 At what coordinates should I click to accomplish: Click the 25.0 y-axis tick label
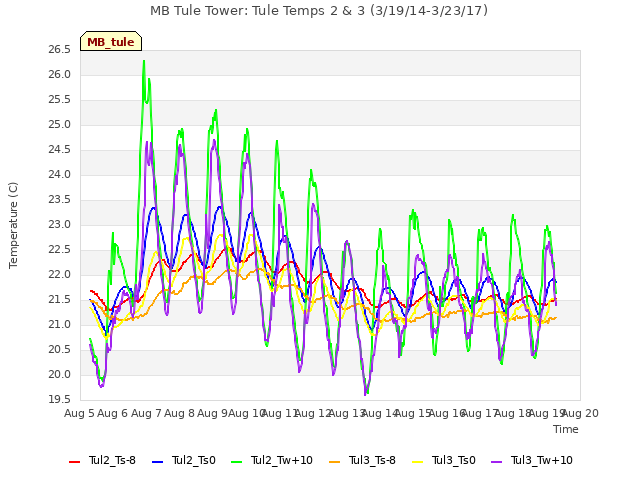[x=59, y=124]
